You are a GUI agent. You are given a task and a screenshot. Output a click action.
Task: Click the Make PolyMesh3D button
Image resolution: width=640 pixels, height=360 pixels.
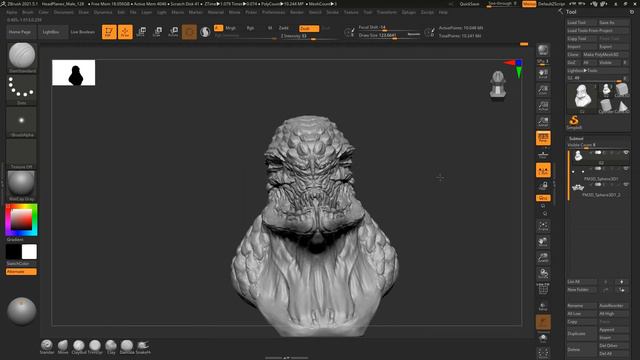point(605,55)
